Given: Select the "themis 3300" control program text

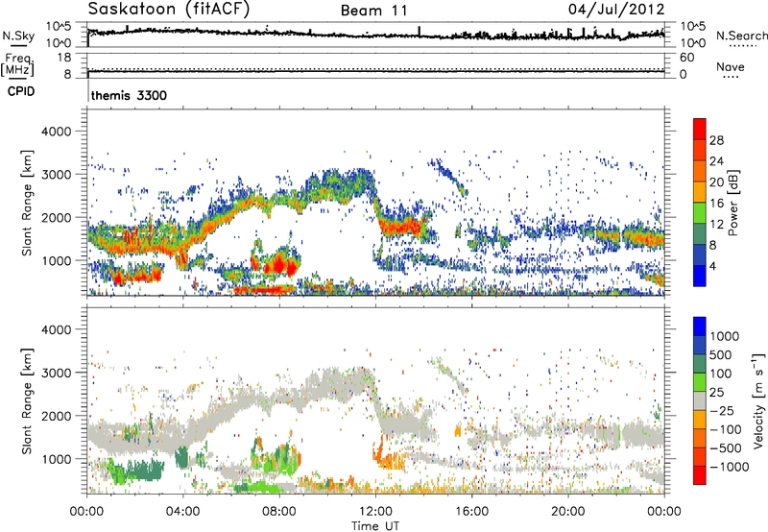Looking at the screenshot, I should pyautogui.click(x=129, y=95).
